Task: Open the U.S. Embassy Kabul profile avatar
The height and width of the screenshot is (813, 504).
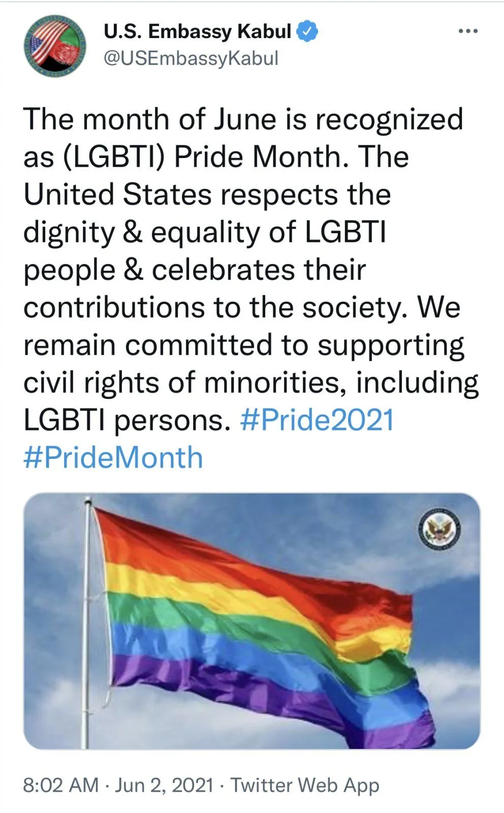Action: [x=55, y=46]
